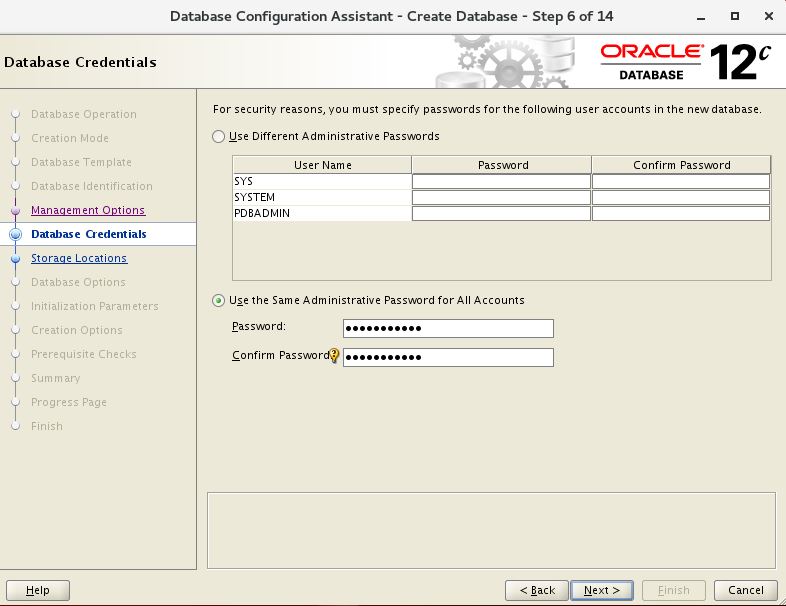Click the SYSTEM confirm password cell

click(681, 197)
